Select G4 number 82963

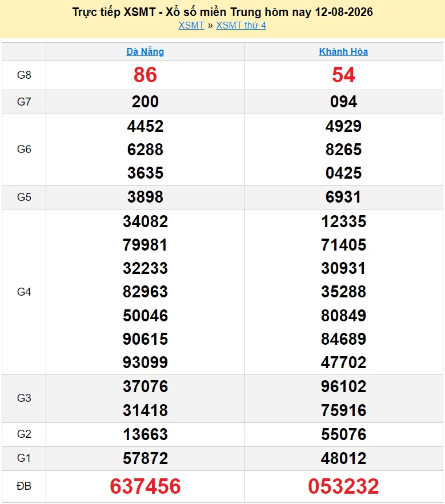coord(145,292)
